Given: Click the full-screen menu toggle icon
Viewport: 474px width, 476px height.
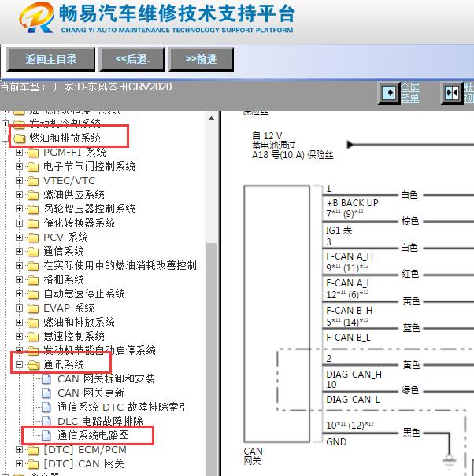Looking at the screenshot, I should click(389, 93).
